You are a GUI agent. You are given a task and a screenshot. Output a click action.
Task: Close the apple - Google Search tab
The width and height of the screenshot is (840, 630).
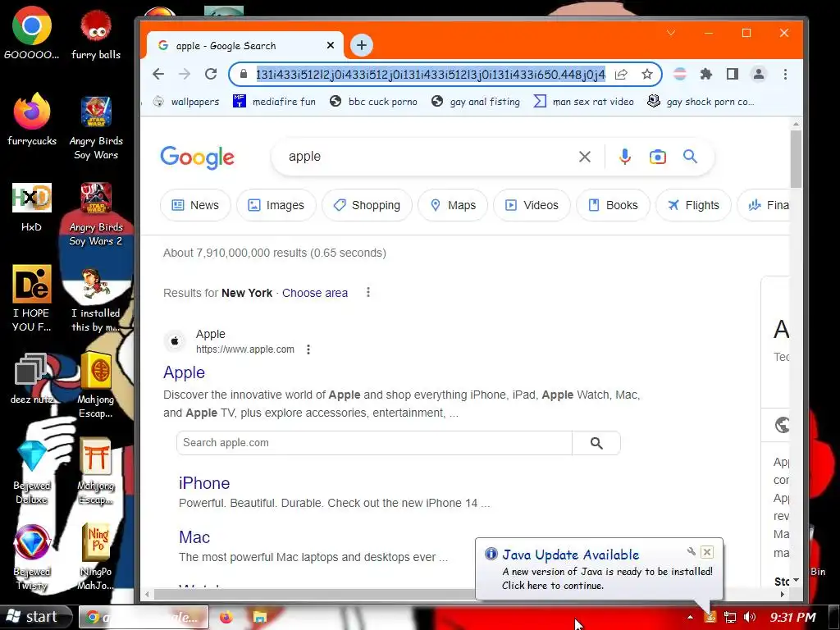pos(331,46)
